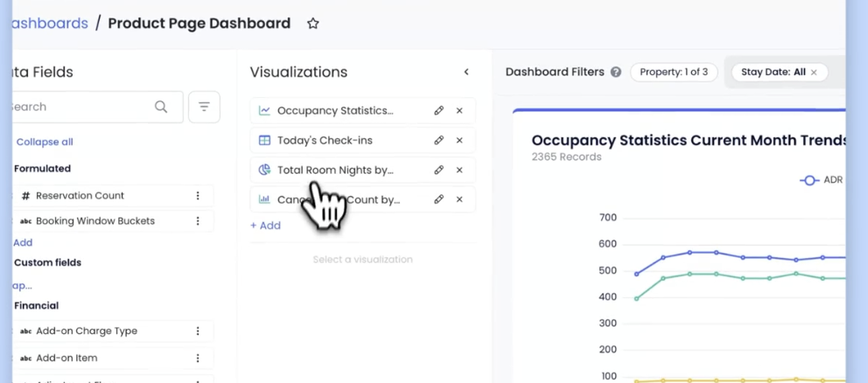This screenshot has width=868, height=383.
Task: Open the Add-on Charge Type options menu
Action: pyautogui.click(x=198, y=331)
